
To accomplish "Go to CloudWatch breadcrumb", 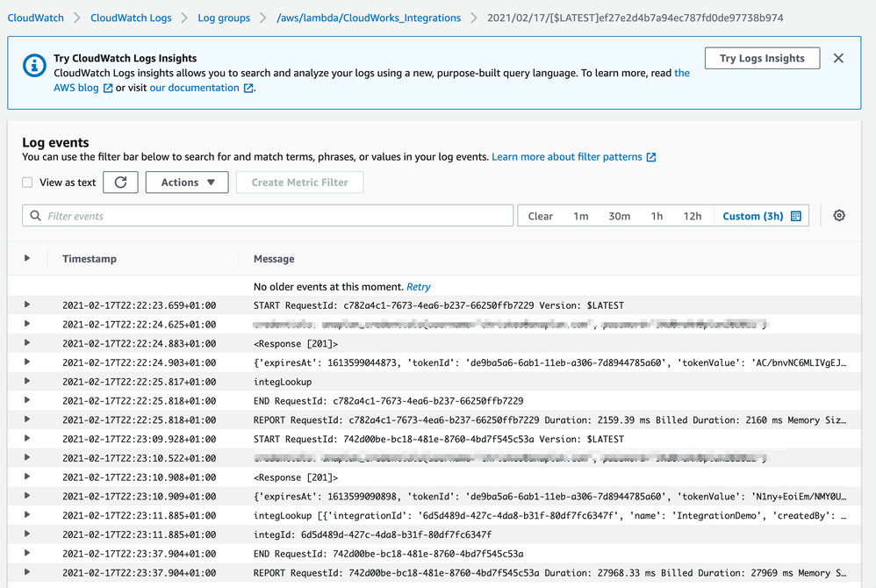I will (x=35, y=18).
